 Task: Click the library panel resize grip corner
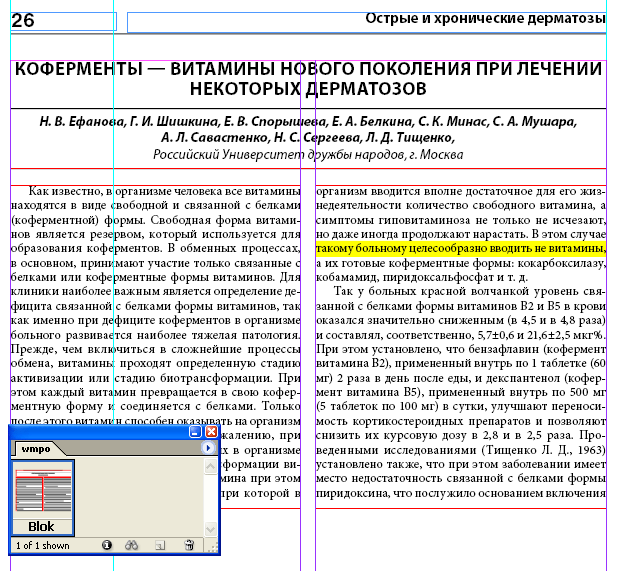click(x=213, y=548)
